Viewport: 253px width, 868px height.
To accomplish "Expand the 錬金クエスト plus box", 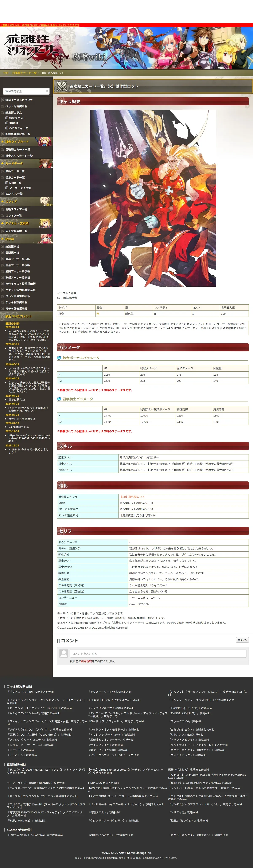I will pyautogui.click(x=7, y=118).
